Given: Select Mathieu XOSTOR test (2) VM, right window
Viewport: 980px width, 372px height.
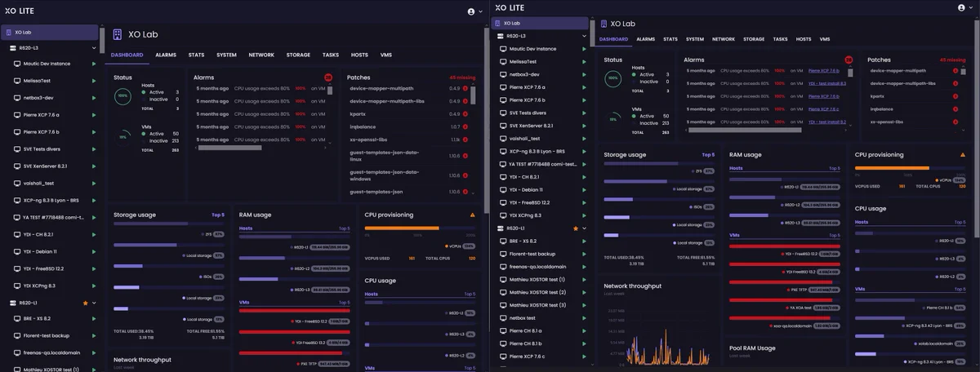Looking at the screenshot, I should (x=539, y=292).
